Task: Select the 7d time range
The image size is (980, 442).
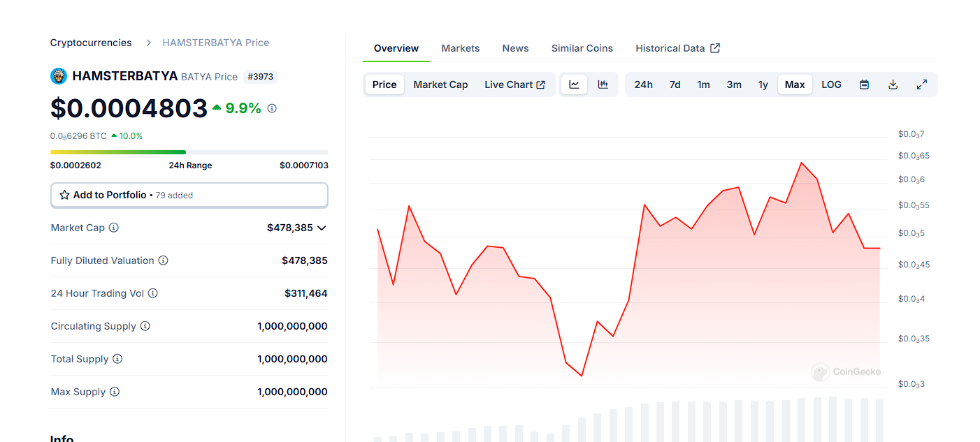Action: [675, 84]
